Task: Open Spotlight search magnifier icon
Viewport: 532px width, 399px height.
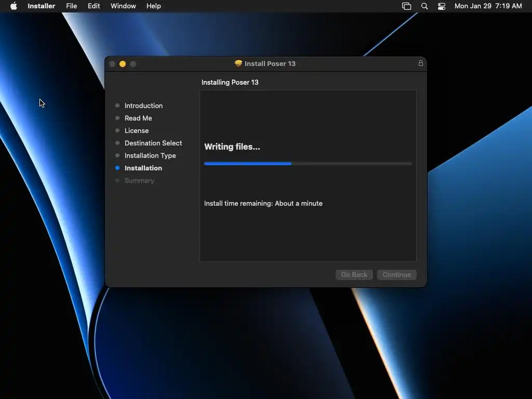Action: [x=424, y=6]
